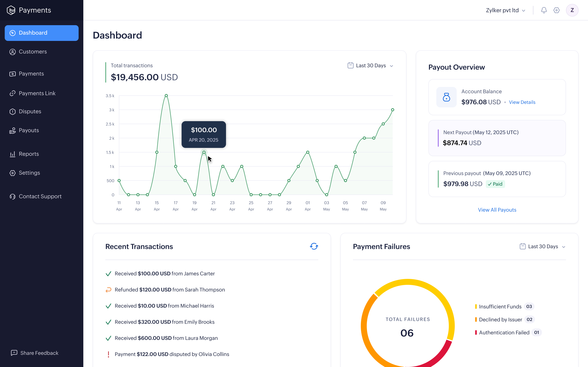
Task: Click the calendar icon in Payment Failures
Action: point(523,246)
